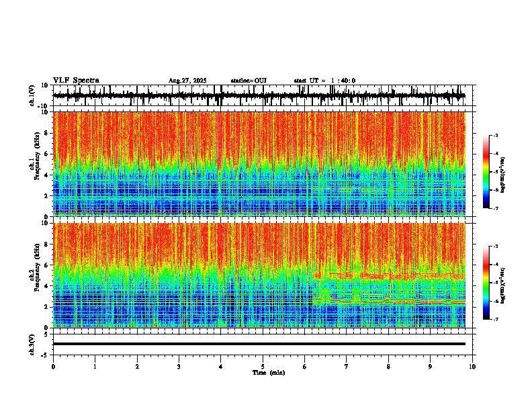Image resolution: width=532 pixels, height=411 pixels.
Task: Click the "6" tick on ch.2 frequency axis
Action: (47, 265)
